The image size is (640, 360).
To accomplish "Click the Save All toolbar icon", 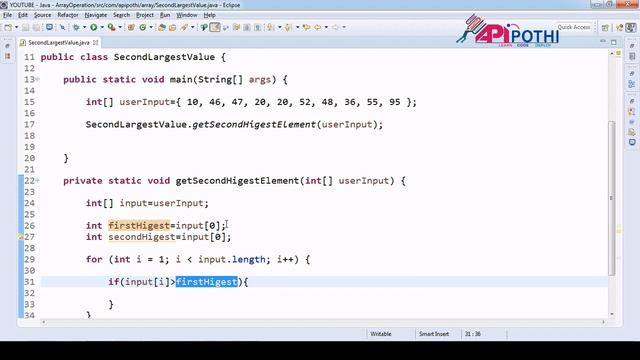I will 36,27.
